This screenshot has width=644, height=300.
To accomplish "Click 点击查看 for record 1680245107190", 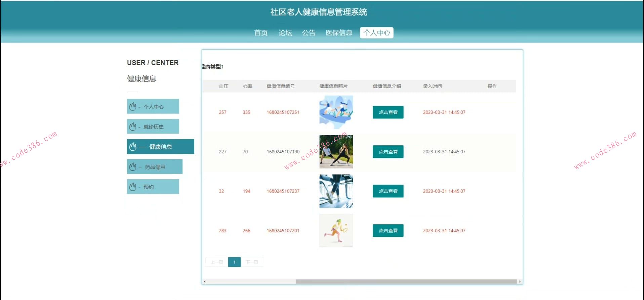I will (388, 152).
